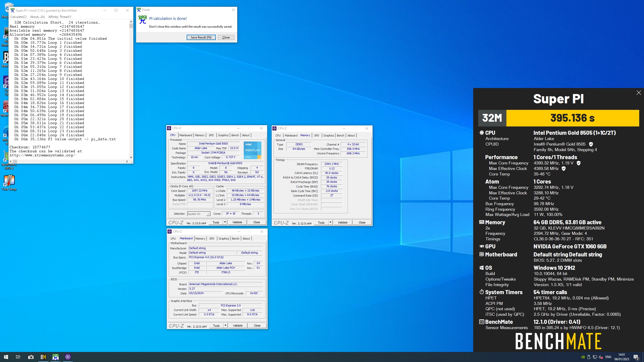Click the Multiplier value x11.0 (4.0 - 44.0)

[200, 195]
